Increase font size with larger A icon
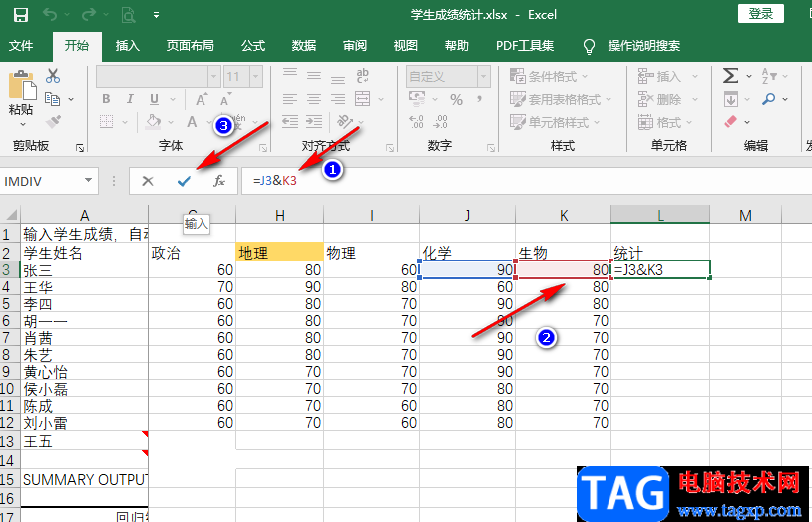The height and width of the screenshot is (522, 812). 202,99
